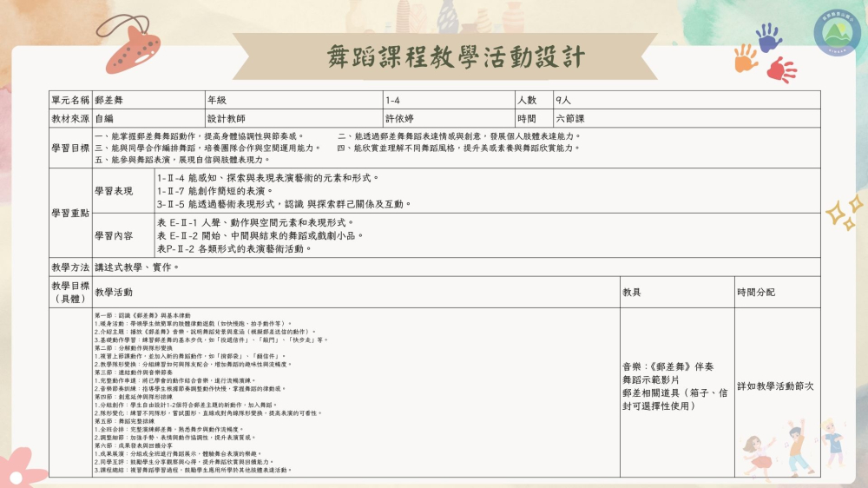The height and width of the screenshot is (488, 868).
Task: Click heading 第三節：連結動作與音樂節奏
Action: [x=134, y=373]
